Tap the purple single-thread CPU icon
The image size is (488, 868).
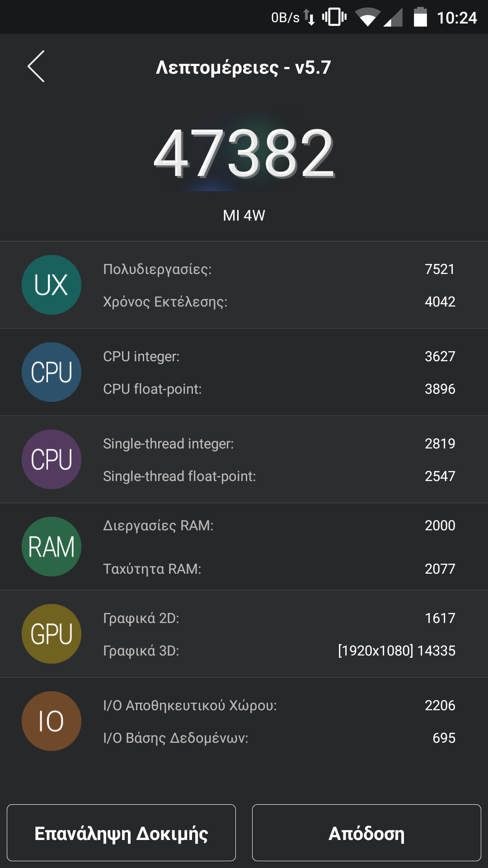[x=52, y=459]
